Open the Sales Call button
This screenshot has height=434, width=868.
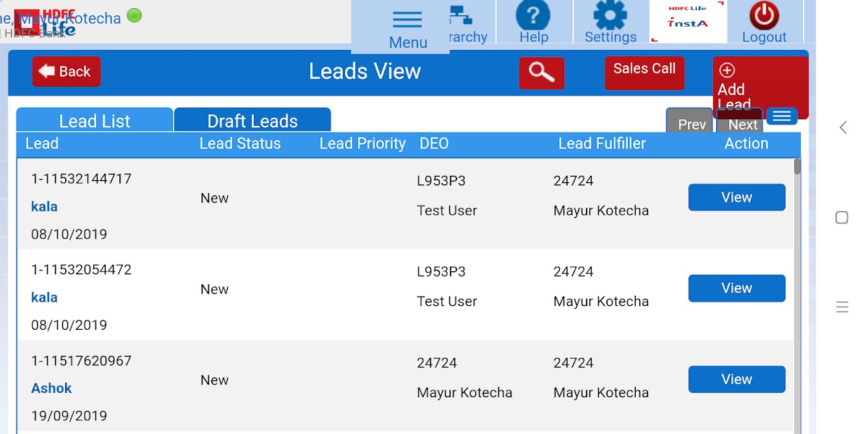tap(644, 72)
